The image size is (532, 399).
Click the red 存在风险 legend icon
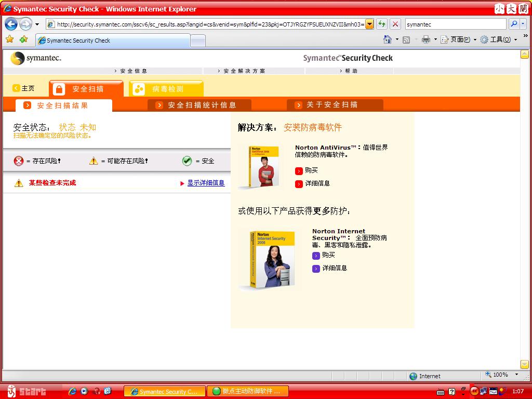[19, 161]
